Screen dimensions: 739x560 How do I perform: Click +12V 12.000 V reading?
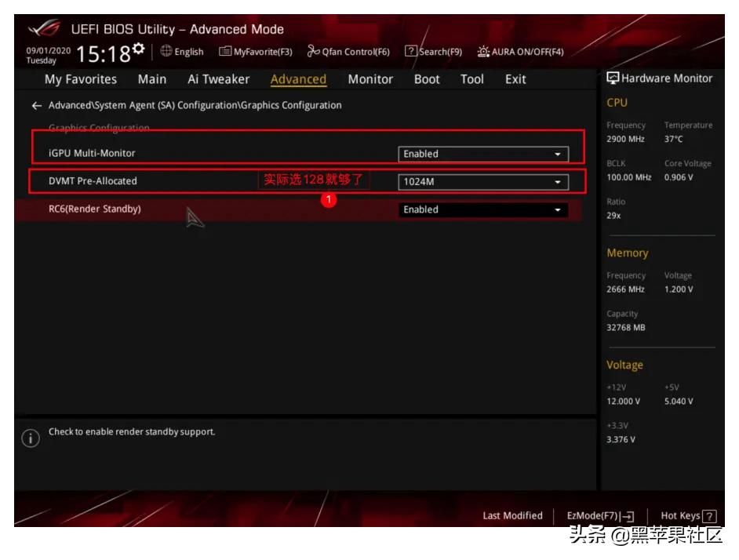click(x=623, y=401)
